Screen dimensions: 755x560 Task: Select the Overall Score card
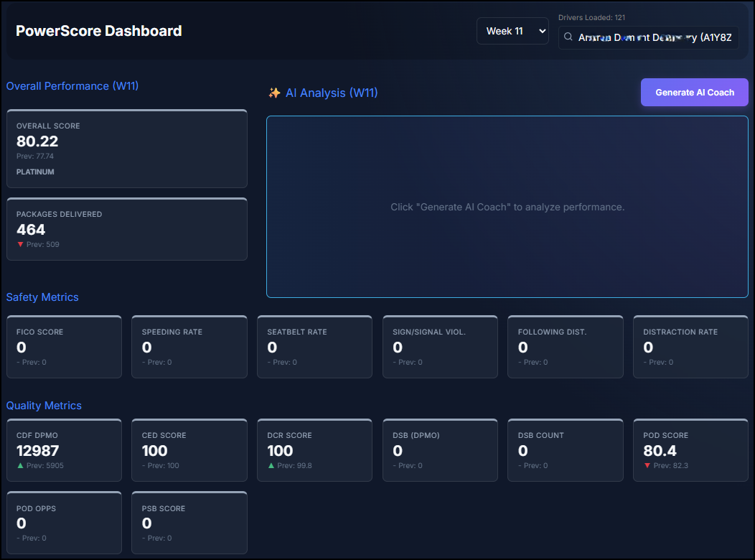[x=126, y=149]
